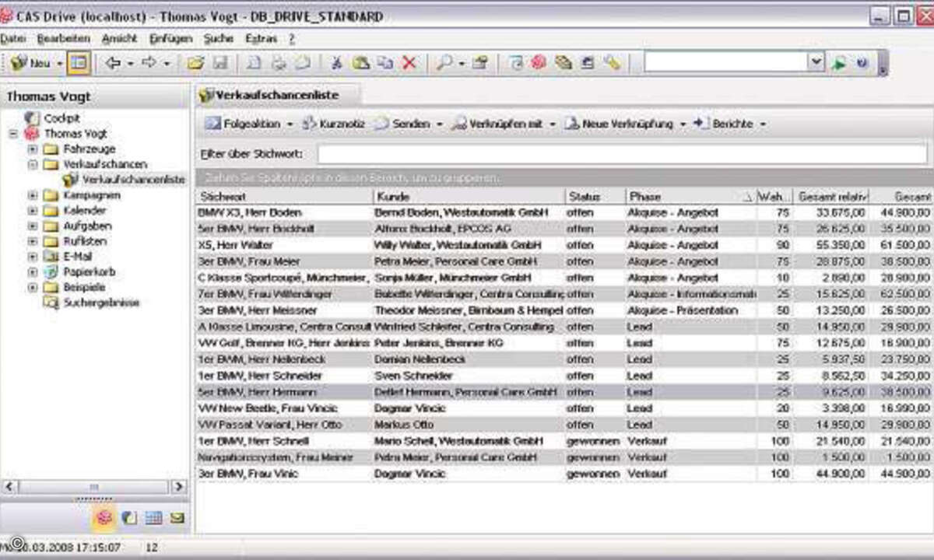Select Verkaufschancenliste in the tree
This screenshot has width=934, height=560.
(133, 180)
